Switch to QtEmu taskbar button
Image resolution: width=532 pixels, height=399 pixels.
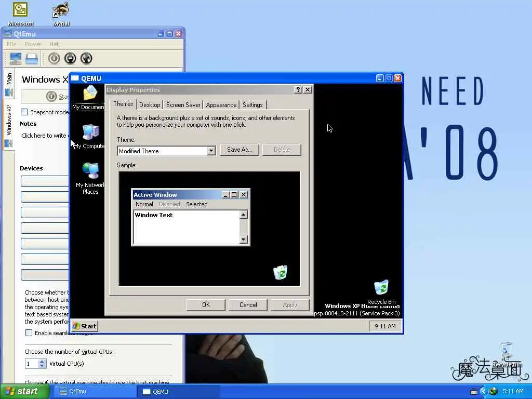pos(96,392)
